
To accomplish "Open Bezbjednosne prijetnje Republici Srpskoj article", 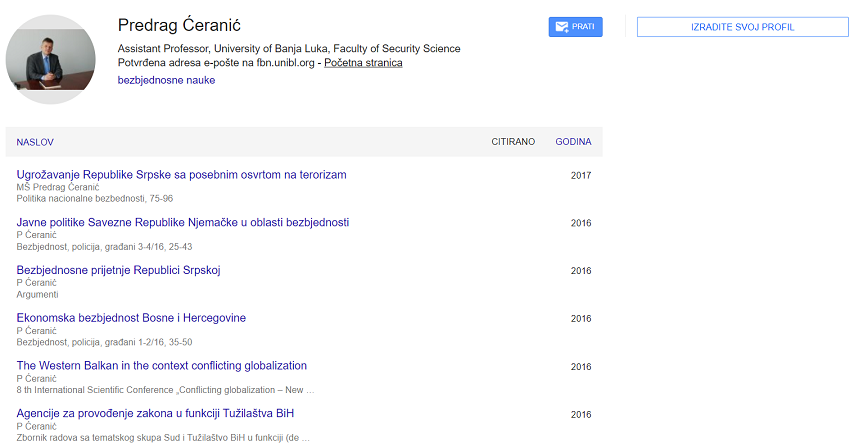I will 118,270.
